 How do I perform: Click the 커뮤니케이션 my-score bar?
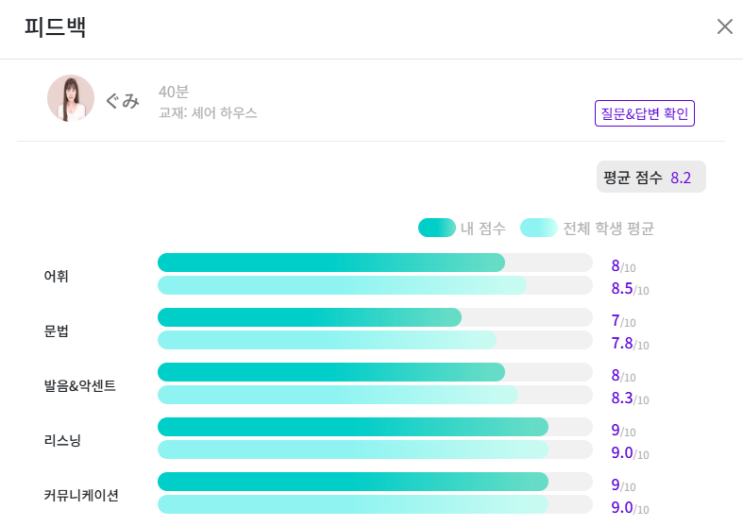[352, 482]
